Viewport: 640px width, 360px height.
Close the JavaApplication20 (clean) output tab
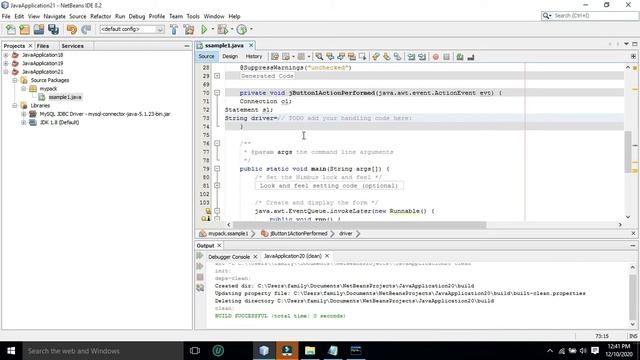(x=327, y=256)
